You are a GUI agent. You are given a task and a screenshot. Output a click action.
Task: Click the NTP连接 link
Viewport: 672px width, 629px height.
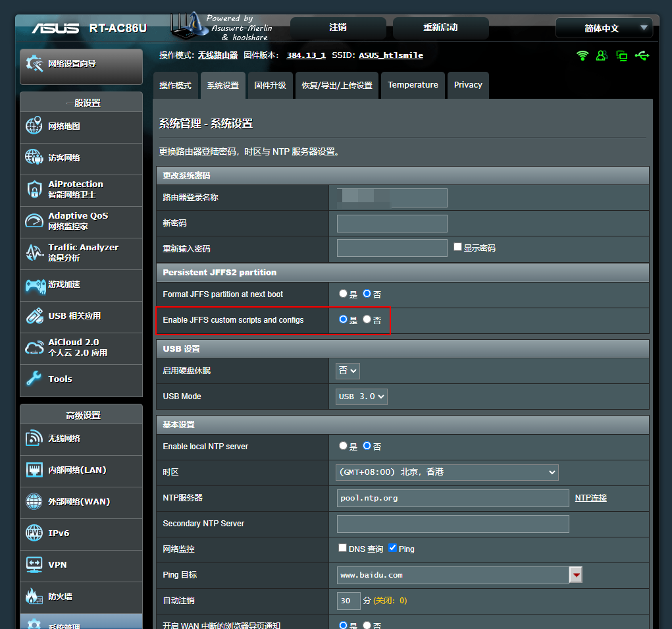click(x=590, y=498)
